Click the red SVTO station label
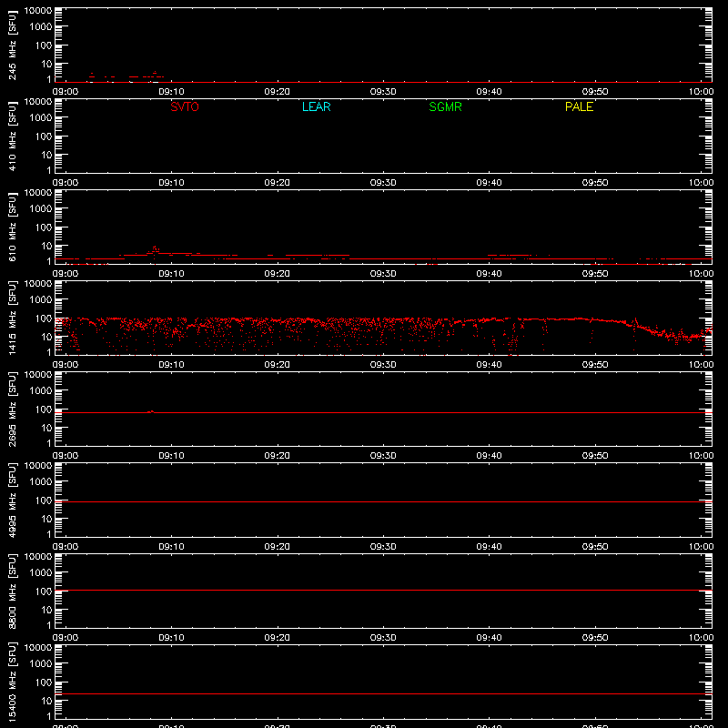Image resolution: width=728 pixels, height=728 pixels. tap(185, 106)
